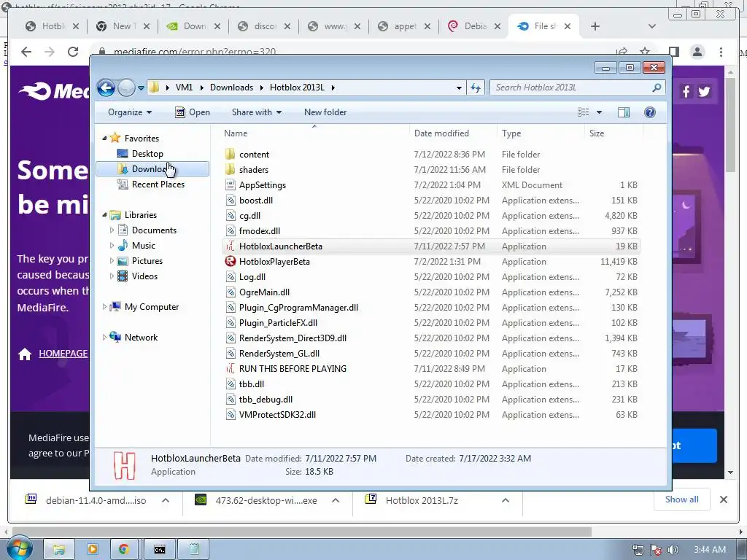Open the Organize menu
The height and width of the screenshot is (560, 747).
click(x=130, y=112)
